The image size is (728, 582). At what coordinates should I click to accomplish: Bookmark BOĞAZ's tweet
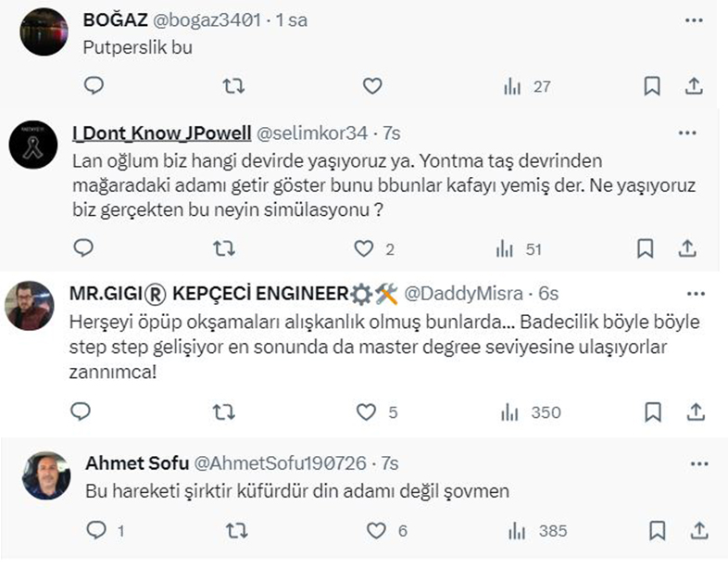pyautogui.click(x=652, y=86)
